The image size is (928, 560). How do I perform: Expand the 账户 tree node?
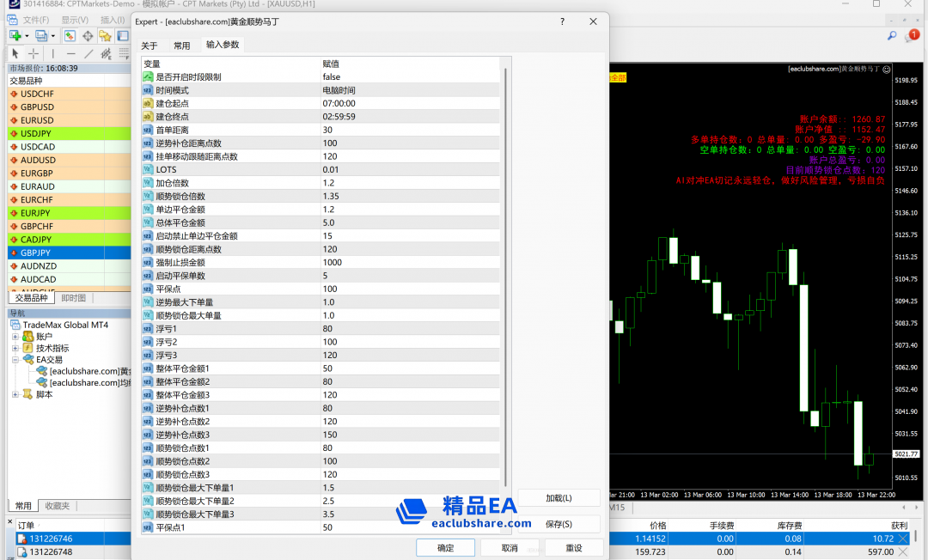(x=15, y=337)
